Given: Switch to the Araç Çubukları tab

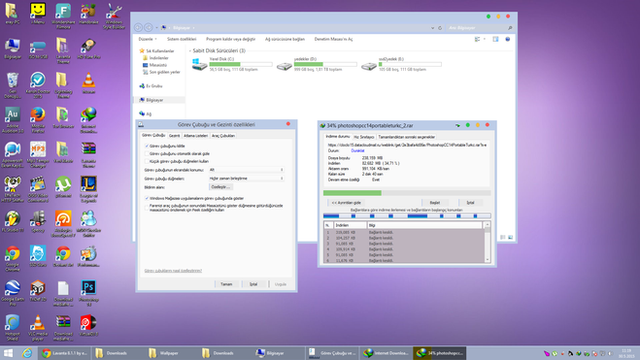Looking at the screenshot, I should tap(223, 136).
